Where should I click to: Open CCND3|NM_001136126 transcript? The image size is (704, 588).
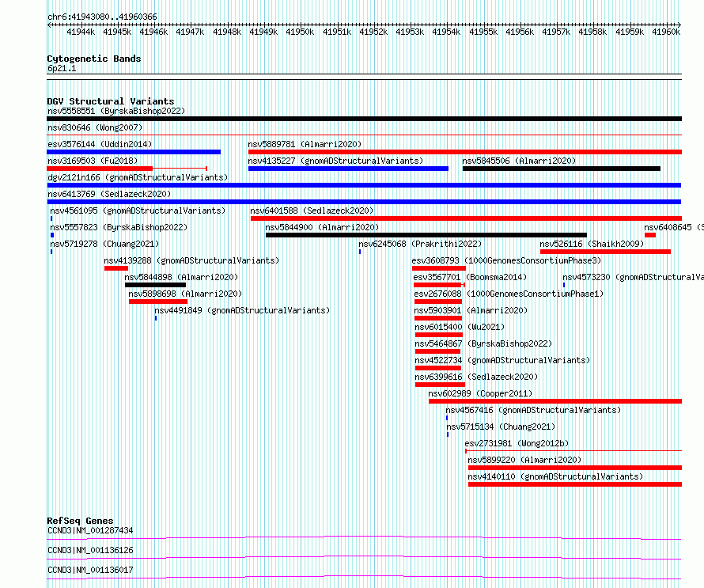pyautogui.click(x=90, y=550)
